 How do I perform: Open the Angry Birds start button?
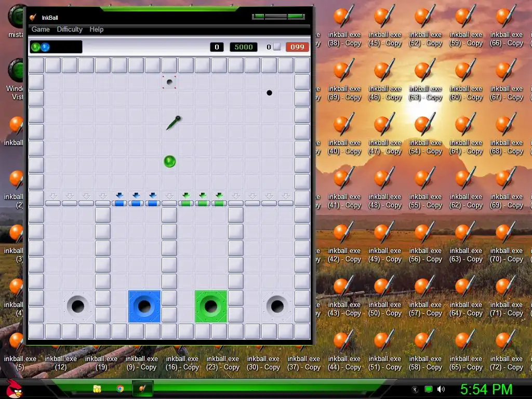click(14, 389)
